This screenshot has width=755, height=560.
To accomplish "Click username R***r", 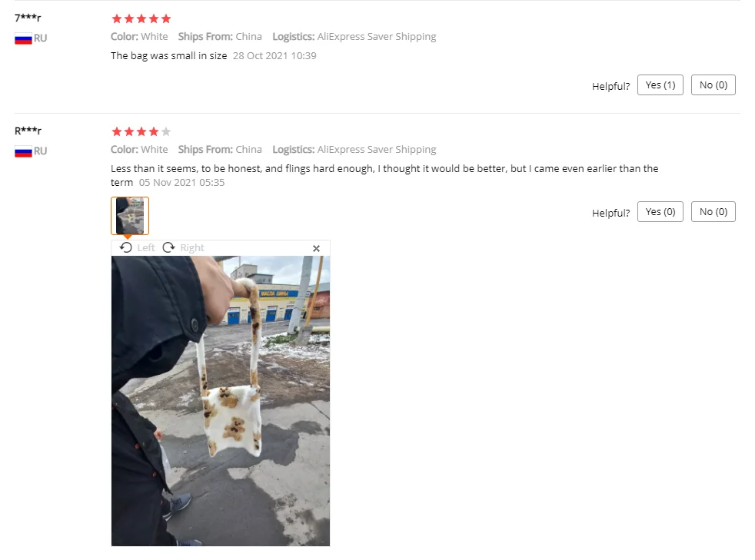I will point(28,131).
